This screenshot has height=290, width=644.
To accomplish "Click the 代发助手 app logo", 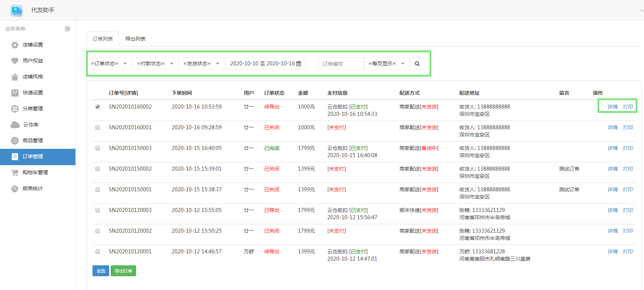I will pyautogui.click(x=16, y=10).
